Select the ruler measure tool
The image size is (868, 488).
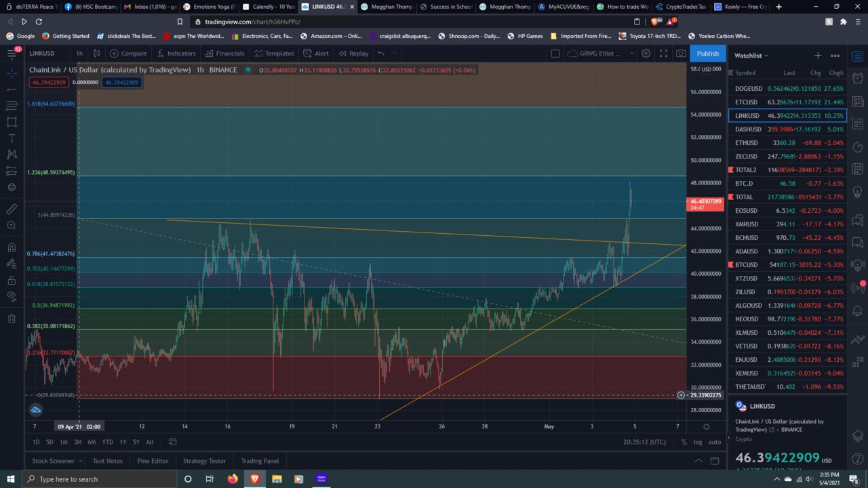coord(12,209)
